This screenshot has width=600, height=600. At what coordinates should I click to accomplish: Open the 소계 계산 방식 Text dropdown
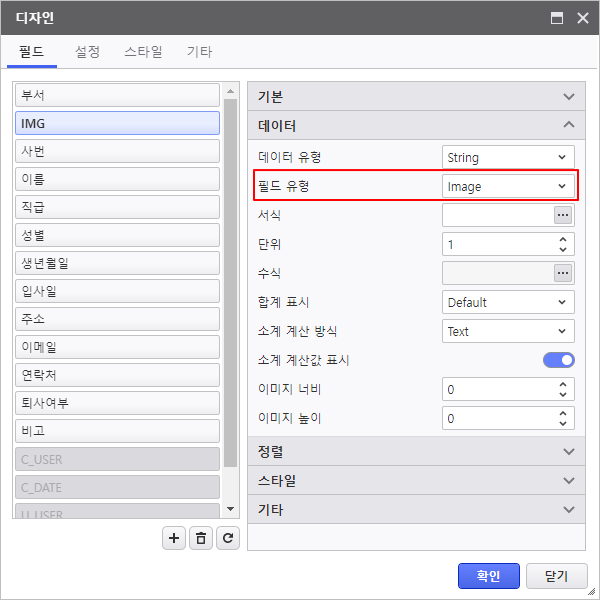coord(508,331)
